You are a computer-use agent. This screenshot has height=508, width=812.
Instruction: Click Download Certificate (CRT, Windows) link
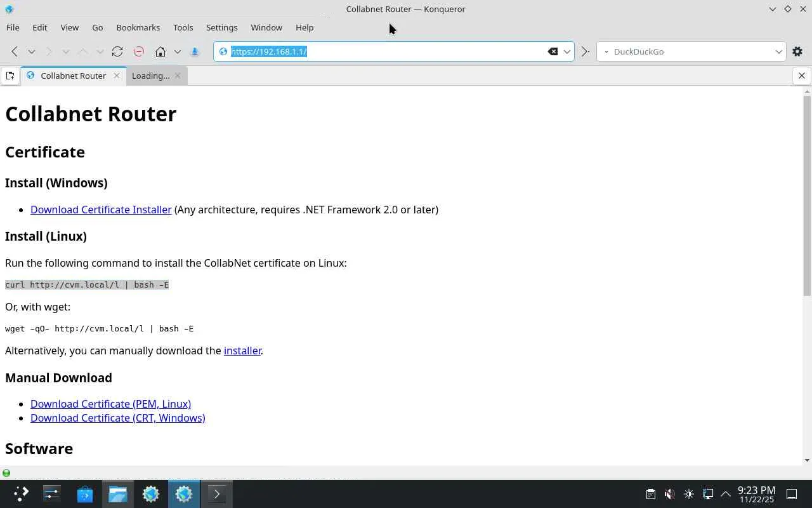[118, 418]
